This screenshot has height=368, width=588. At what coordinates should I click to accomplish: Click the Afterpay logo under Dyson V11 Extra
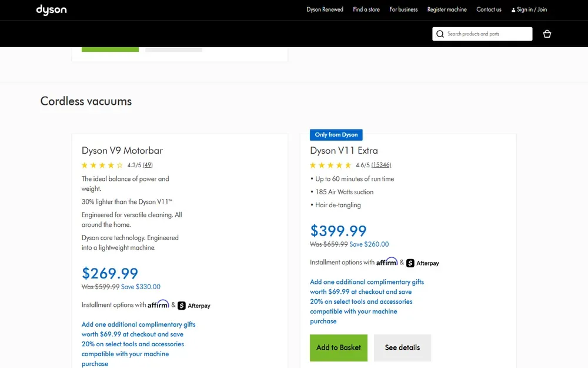[x=423, y=263]
